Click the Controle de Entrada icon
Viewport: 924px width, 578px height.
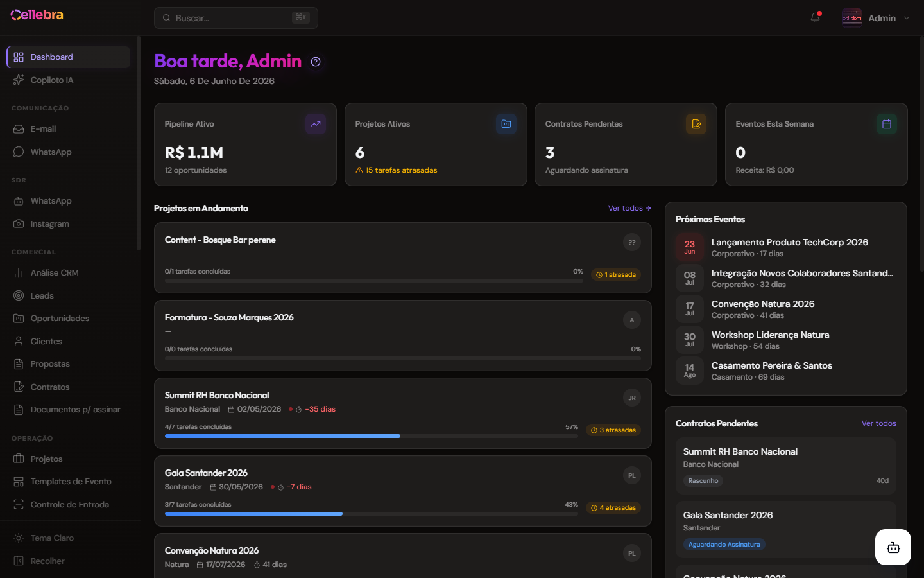coord(19,505)
